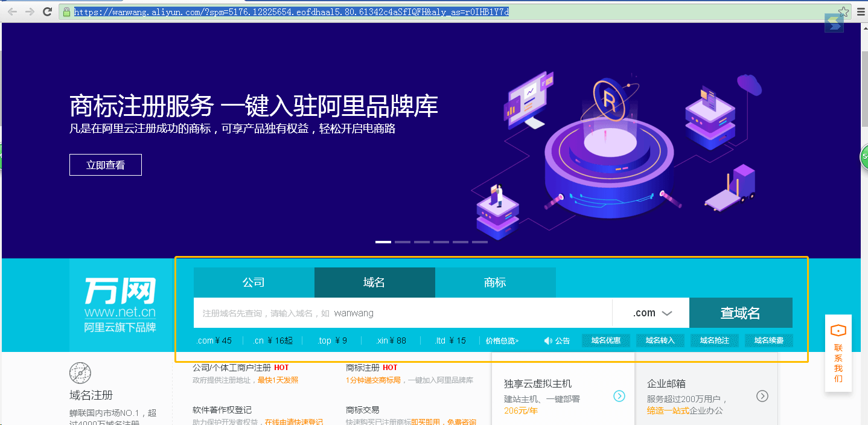
Task: Click the 公告 announcement link
Action: click(563, 340)
